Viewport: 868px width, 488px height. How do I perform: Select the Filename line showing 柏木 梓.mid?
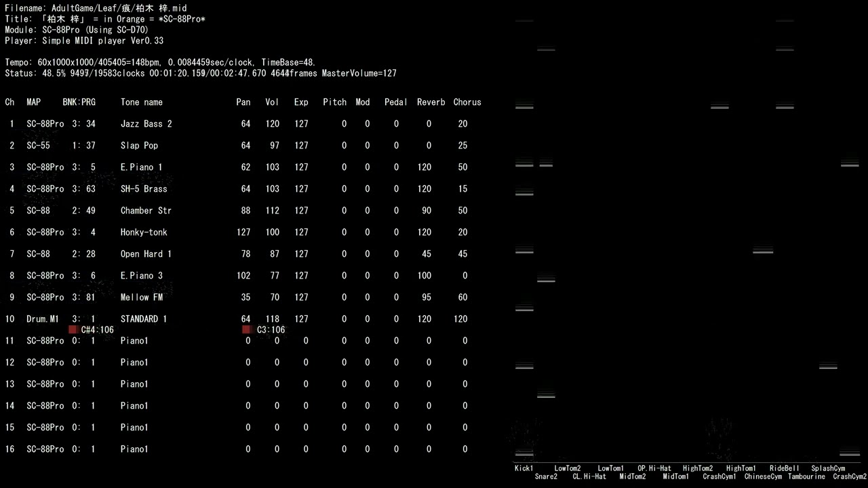96,8
